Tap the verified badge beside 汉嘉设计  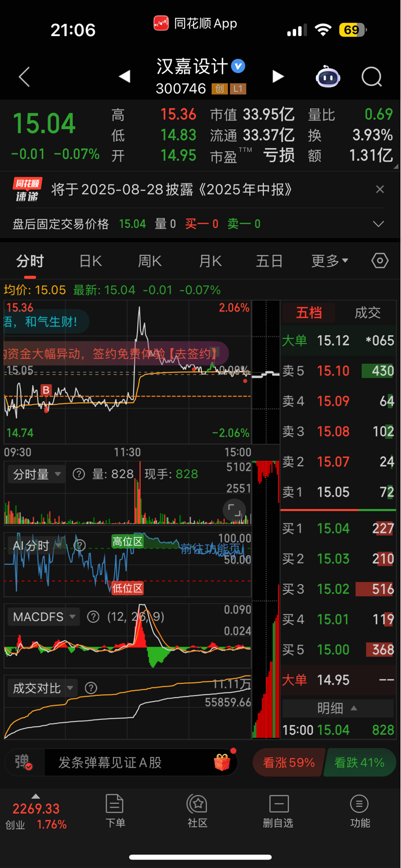[238, 66]
